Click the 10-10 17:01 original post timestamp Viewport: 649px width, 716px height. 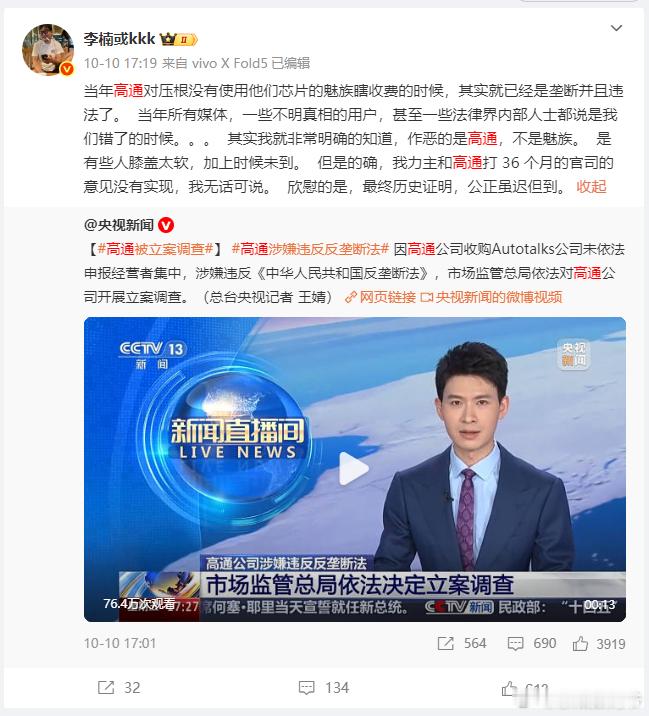[x=120, y=643]
